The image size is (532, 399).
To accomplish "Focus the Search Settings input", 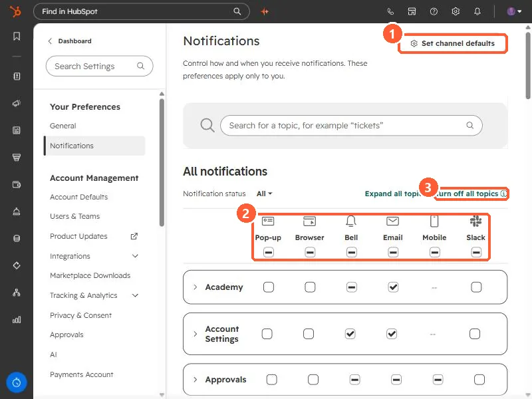I will tap(99, 66).
